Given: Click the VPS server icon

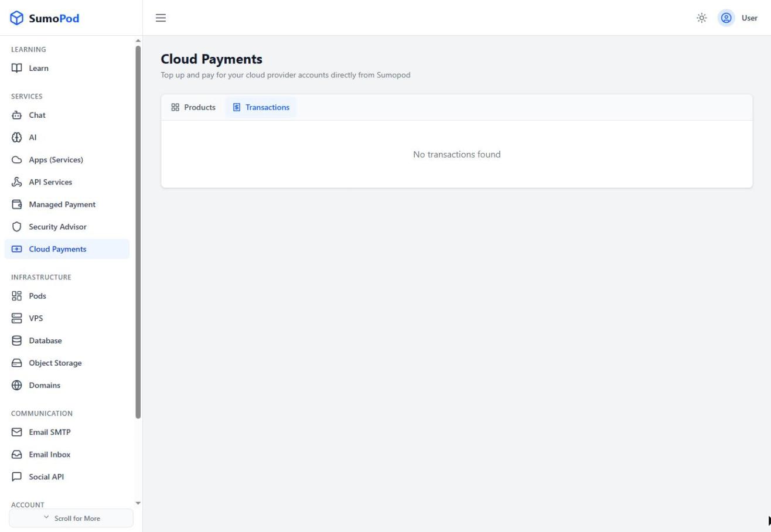Looking at the screenshot, I should (17, 318).
